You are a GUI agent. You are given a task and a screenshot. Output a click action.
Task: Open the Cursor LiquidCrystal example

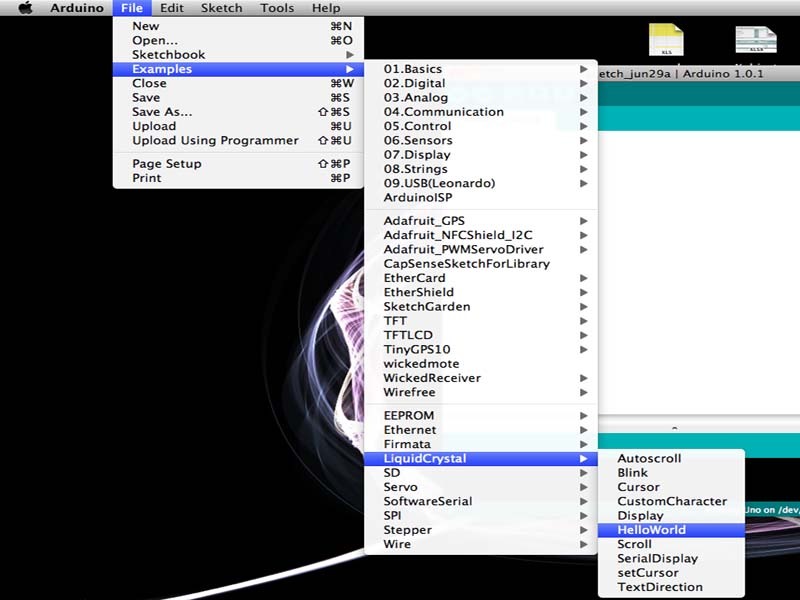[x=671, y=487]
